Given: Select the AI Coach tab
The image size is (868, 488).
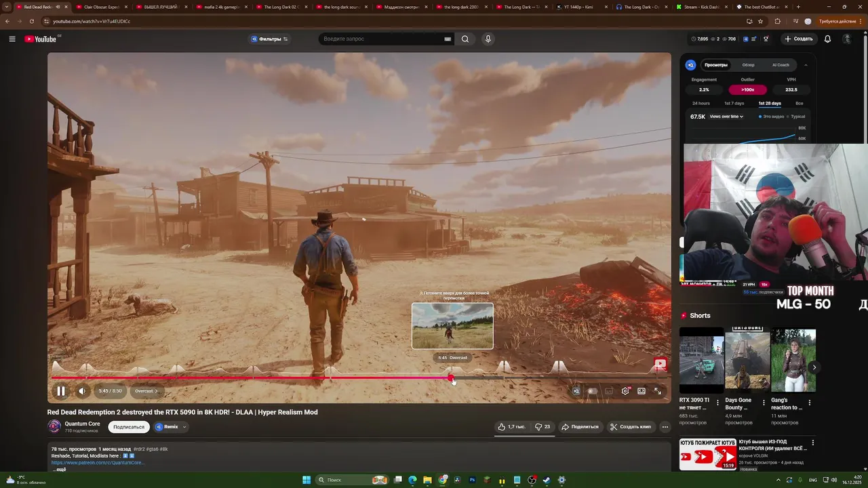Looking at the screenshot, I should (781, 65).
